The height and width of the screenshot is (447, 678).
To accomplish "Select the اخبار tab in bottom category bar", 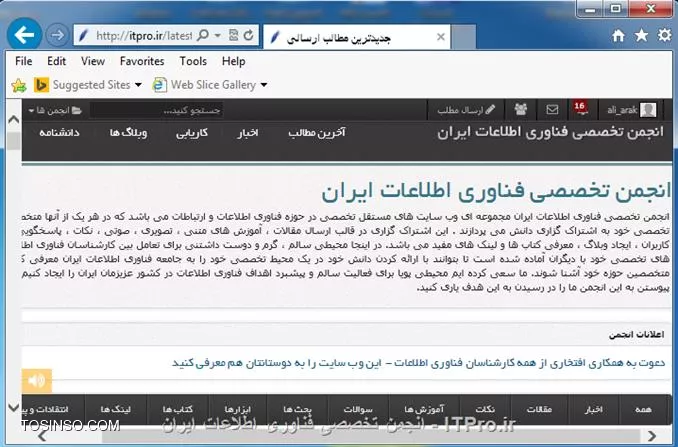I will pyautogui.click(x=594, y=409).
